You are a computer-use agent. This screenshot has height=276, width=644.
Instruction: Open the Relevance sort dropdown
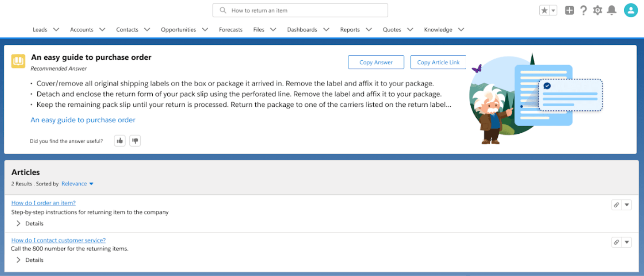click(77, 184)
